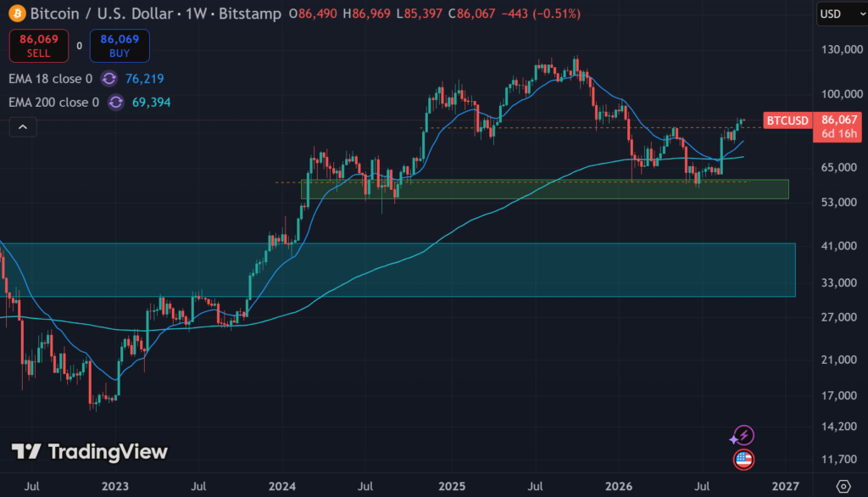Click the spread value 0 between SELL and BUY
The width and height of the screenshot is (868, 497).
tap(79, 46)
